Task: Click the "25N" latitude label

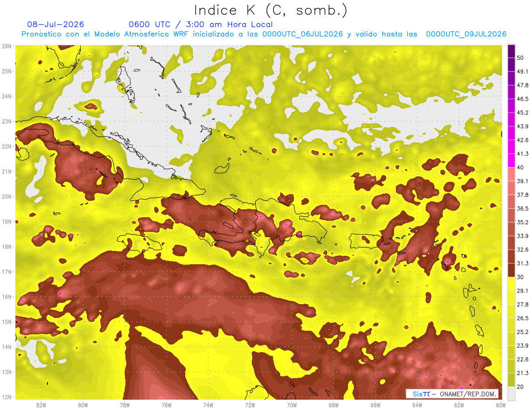Action: pyautogui.click(x=6, y=71)
